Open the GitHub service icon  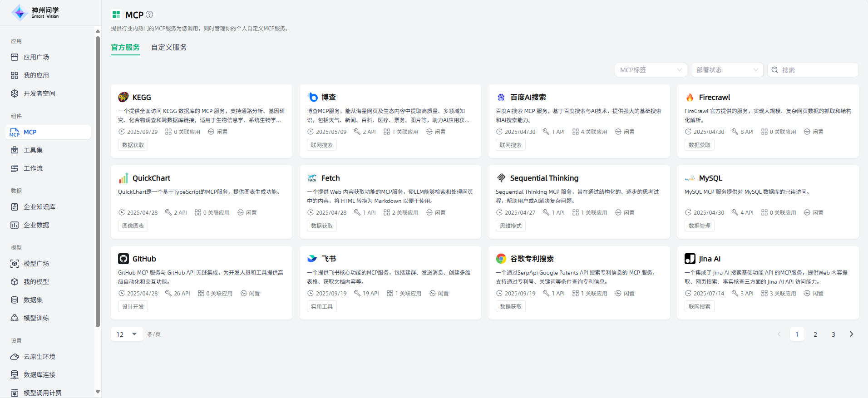123,259
